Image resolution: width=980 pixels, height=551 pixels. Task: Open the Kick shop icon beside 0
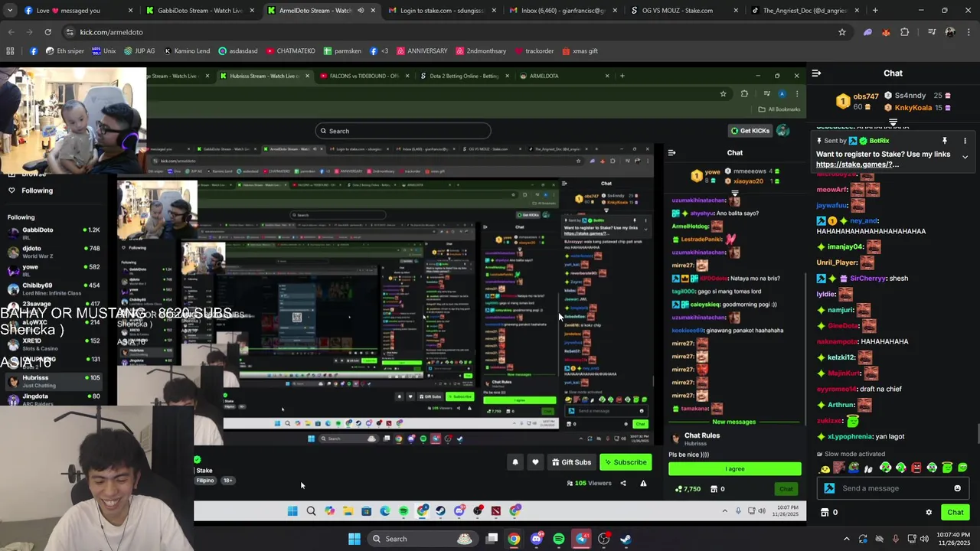tap(825, 513)
